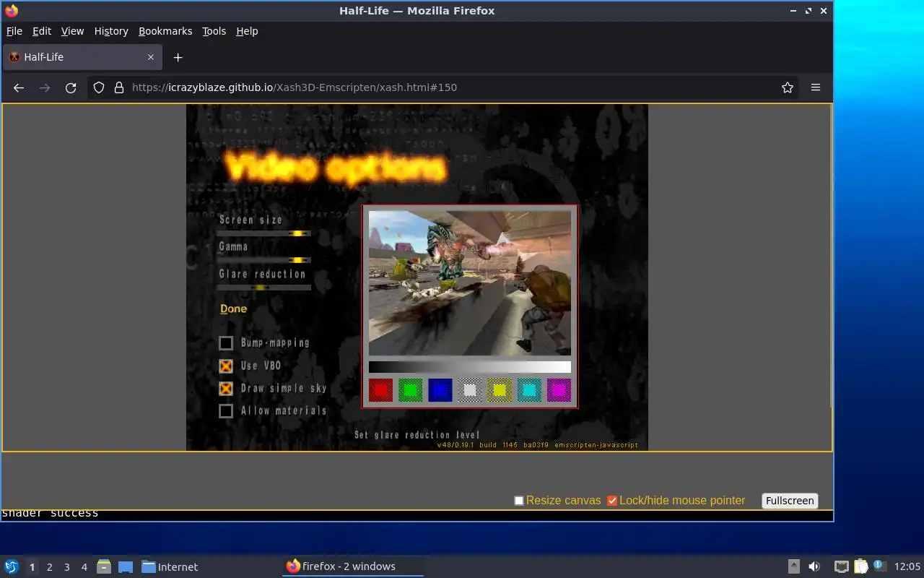Switch to workspace 1
This screenshot has width=924, height=578.
pyautogui.click(x=32, y=567)
